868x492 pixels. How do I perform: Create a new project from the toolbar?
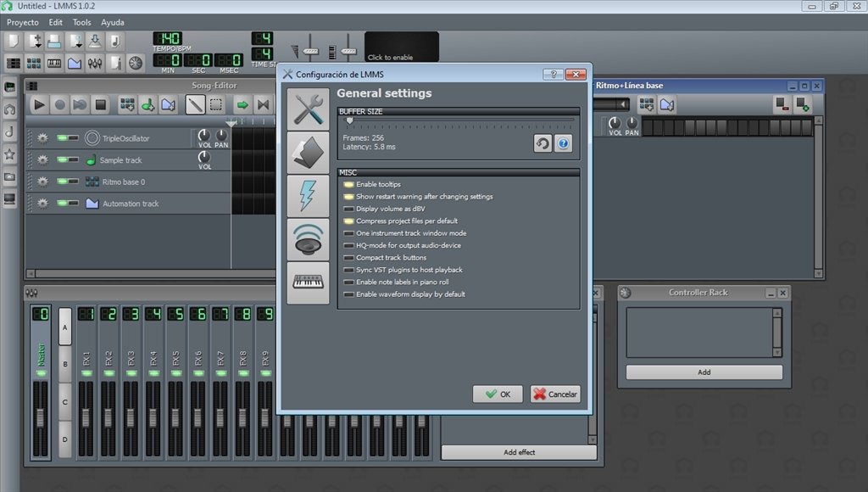13,41
